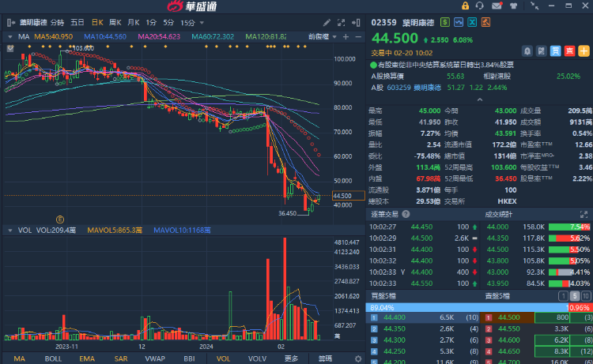Image resolution: width=593 pixels, height=364 pixels.
Task: Switch to 分時 intraday chart tab
Action: pos(57,23)
